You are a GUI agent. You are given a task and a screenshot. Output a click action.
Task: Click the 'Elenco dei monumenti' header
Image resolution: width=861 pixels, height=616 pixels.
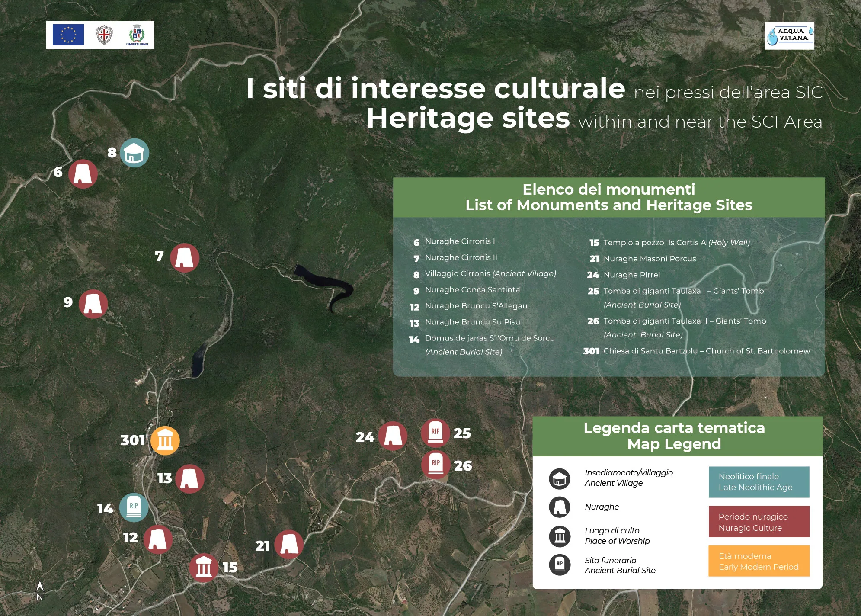609,197
